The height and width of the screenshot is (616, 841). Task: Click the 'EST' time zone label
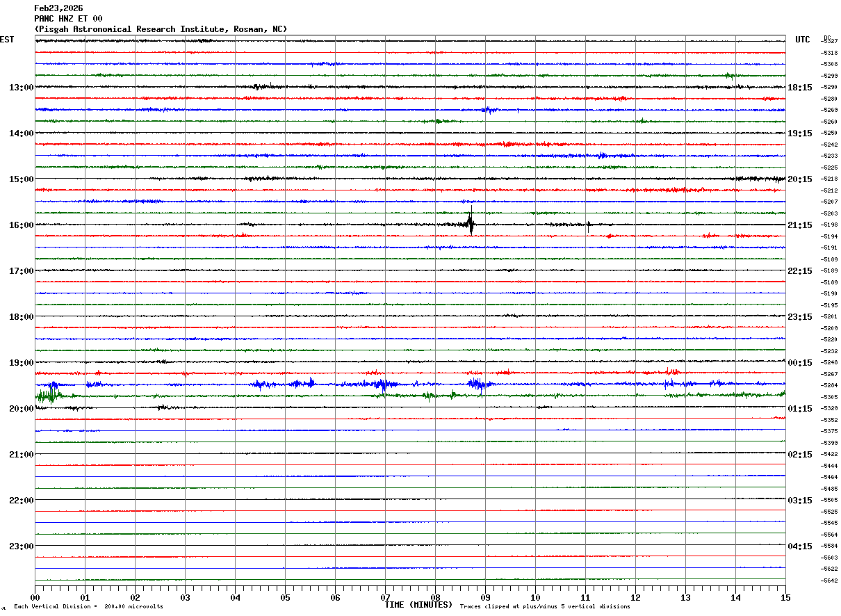tap(7, 40)
